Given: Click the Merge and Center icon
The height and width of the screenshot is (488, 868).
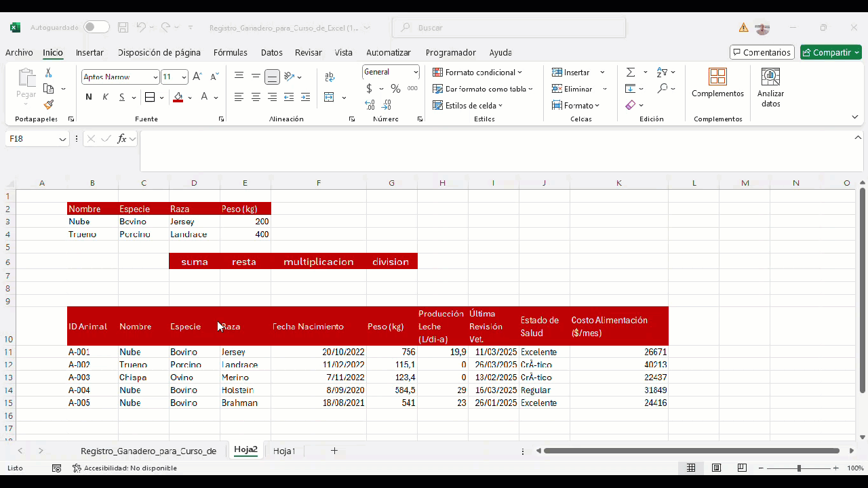Looking at the screenshot, I should pos(329,97).
